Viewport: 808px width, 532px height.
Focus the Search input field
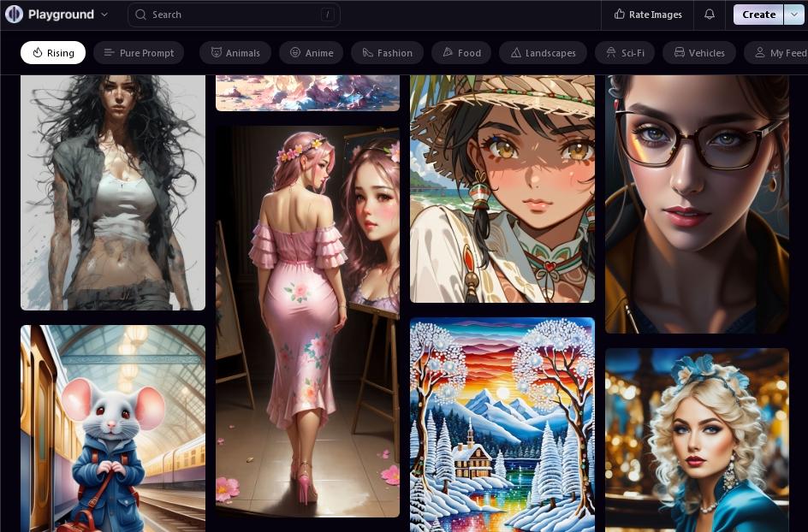(231, 15)
